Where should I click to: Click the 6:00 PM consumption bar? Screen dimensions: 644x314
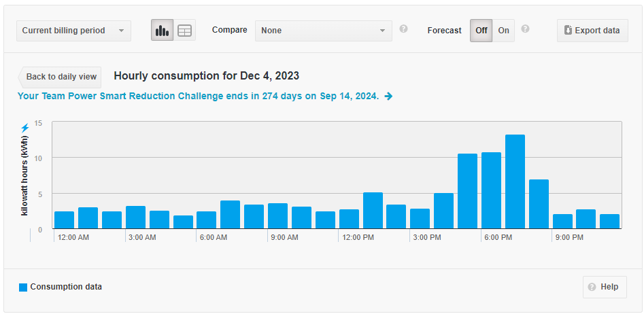coord(491,190)
